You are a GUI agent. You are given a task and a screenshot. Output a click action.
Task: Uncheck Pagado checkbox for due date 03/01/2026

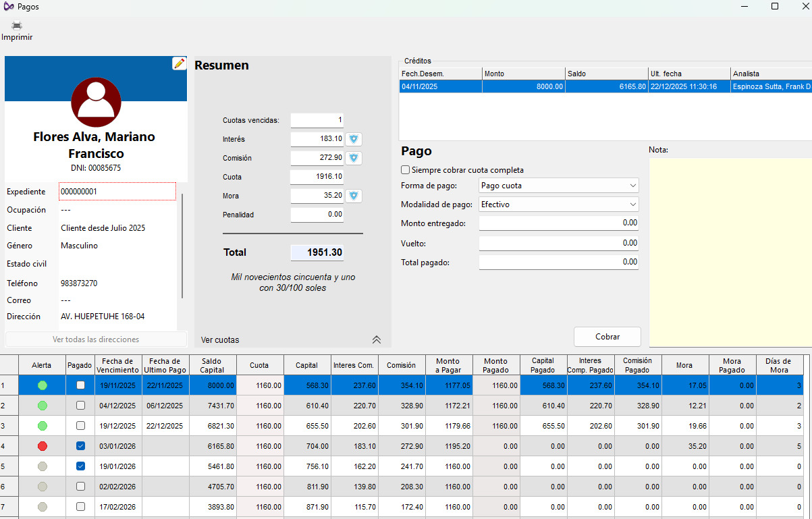80,446
